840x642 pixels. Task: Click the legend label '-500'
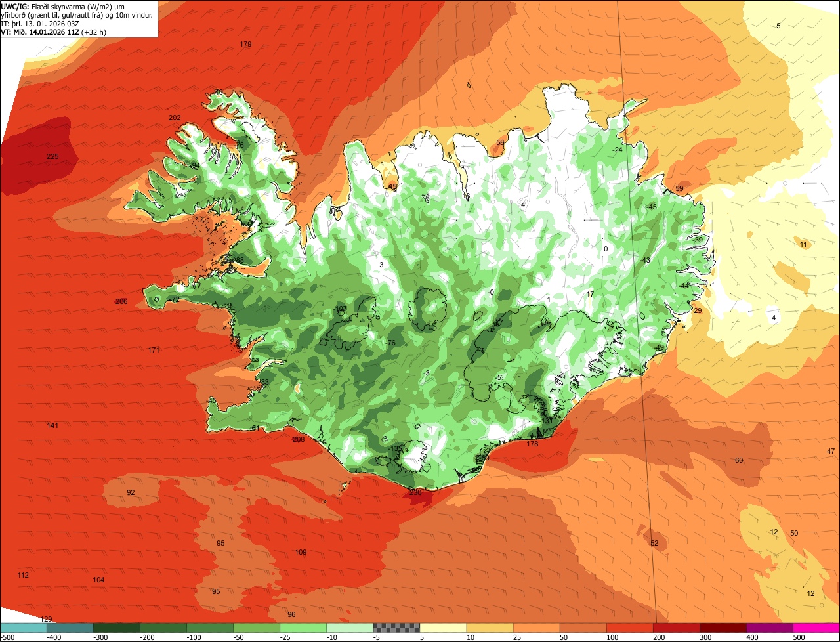click(x=7, y=637)
